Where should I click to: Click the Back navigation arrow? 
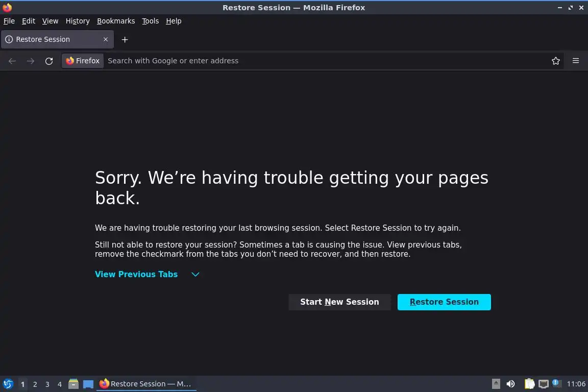(12, 61)
